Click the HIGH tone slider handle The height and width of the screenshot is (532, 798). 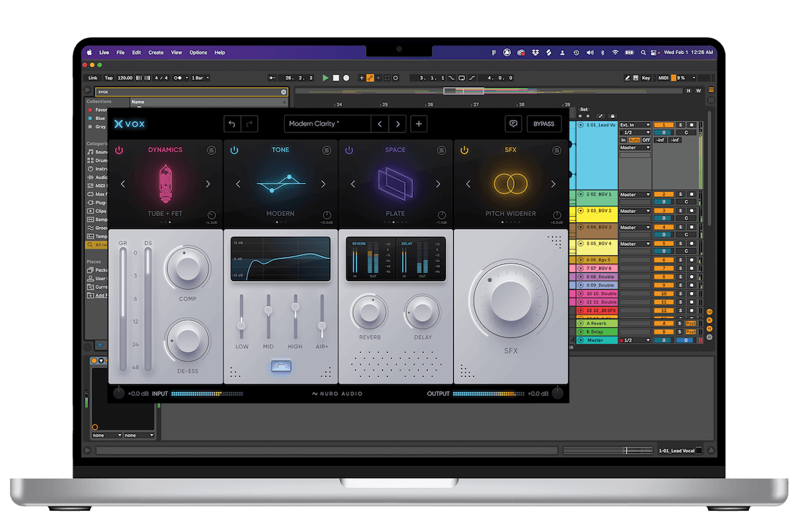click(295, 308)
